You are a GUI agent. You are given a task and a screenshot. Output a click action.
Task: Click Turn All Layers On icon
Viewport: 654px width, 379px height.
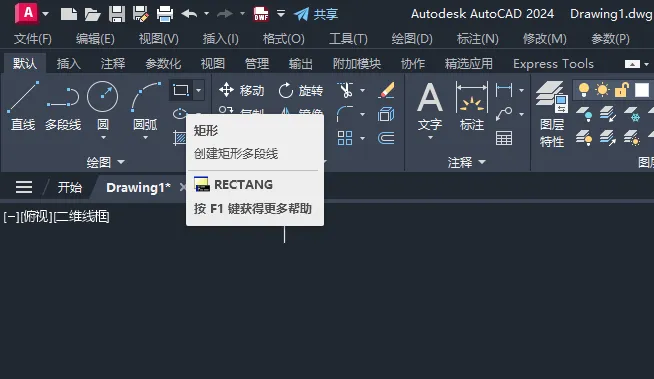coord(584,138)
